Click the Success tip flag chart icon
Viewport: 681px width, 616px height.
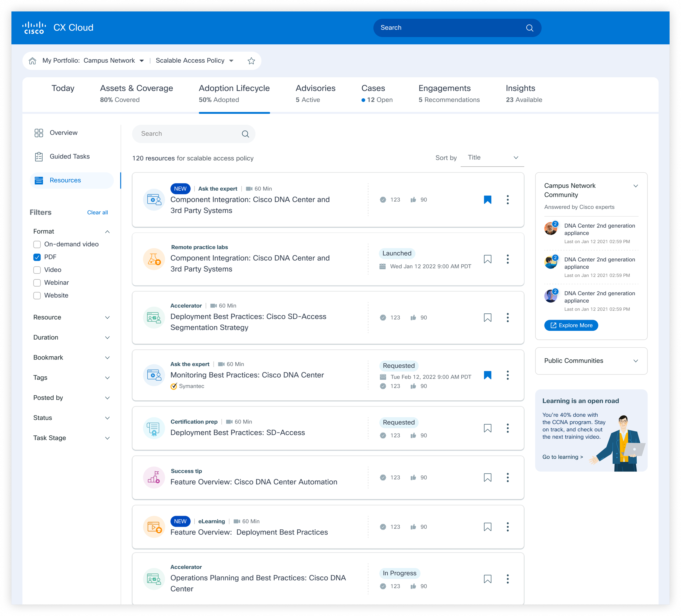tap(154, 478)
